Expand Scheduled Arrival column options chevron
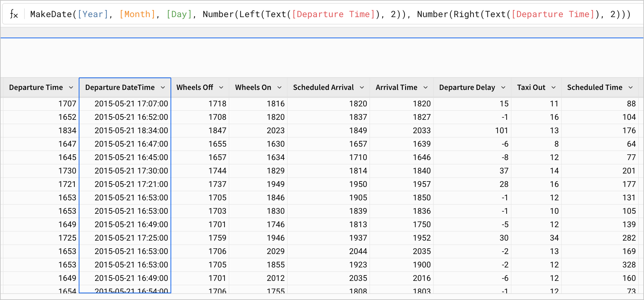644x300 pixels. pos(362,88)
